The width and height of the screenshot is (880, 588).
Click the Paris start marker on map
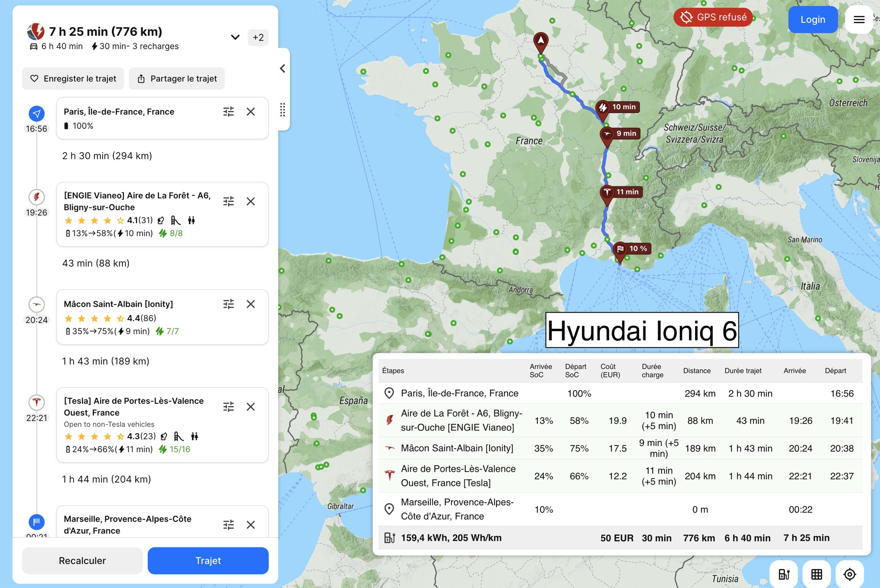tap(541, 42)
